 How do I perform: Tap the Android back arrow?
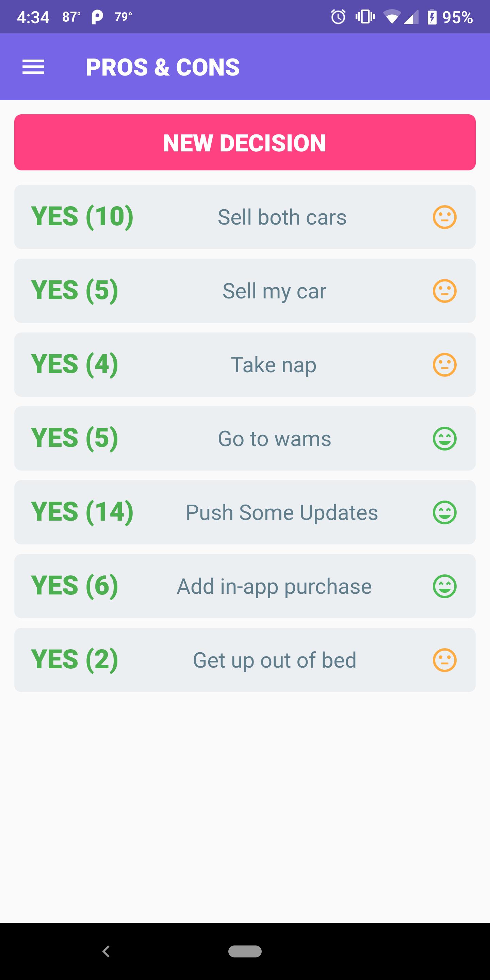[x=106, y=951]
